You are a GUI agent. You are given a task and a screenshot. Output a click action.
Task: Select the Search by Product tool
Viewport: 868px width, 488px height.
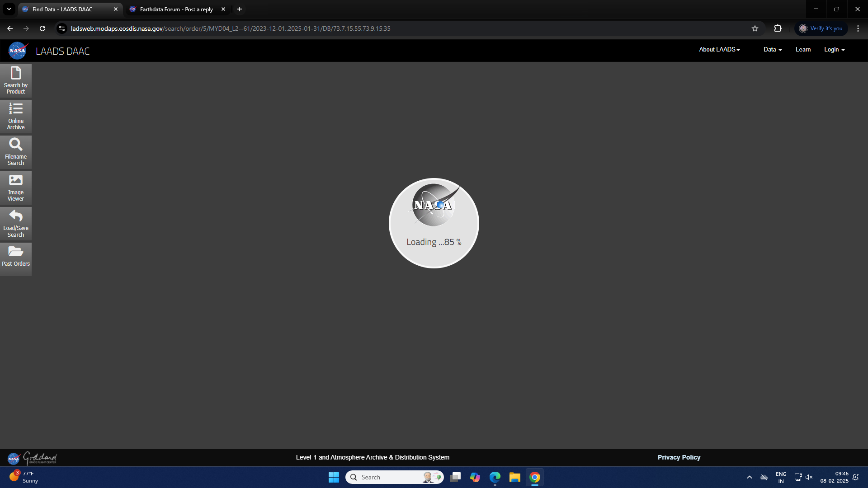(x=16, y=80)
